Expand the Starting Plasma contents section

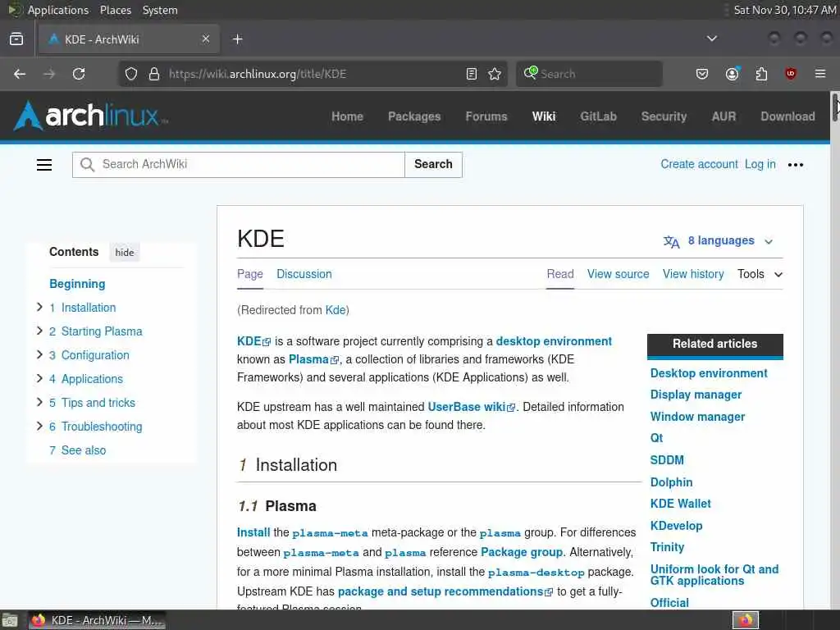[x=39, y=331]
